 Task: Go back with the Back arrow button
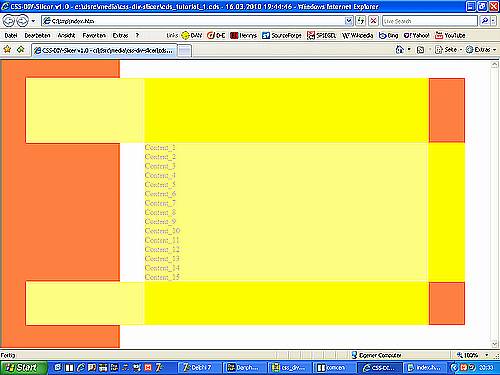[9, 21]
